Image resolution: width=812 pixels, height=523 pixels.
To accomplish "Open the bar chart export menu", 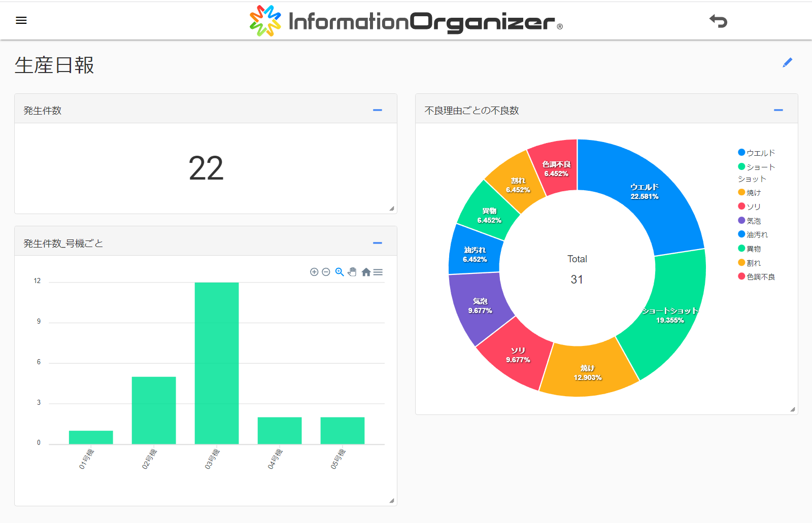I will point(378,272).
